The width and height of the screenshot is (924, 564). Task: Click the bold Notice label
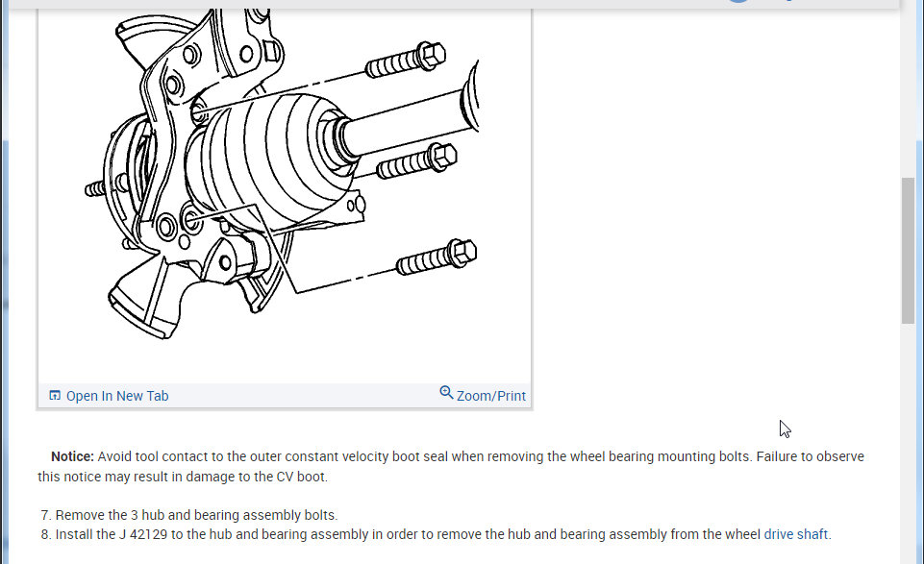coord(72,456)
